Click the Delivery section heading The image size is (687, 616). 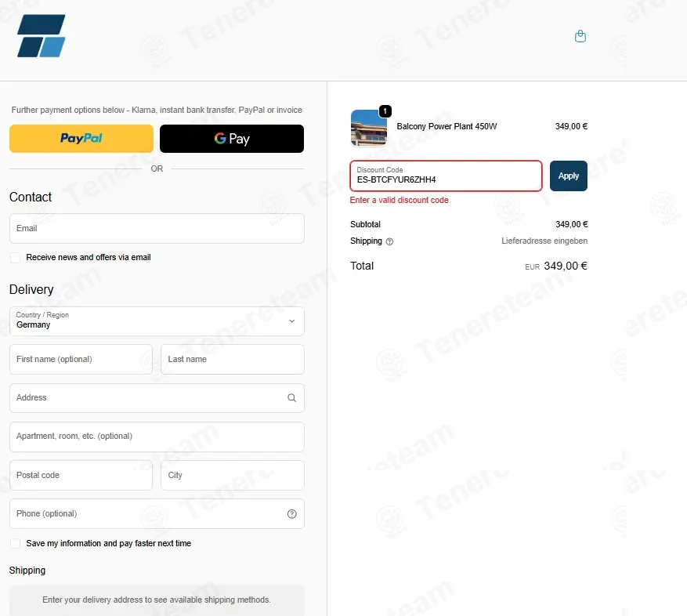tap(31, 289)
